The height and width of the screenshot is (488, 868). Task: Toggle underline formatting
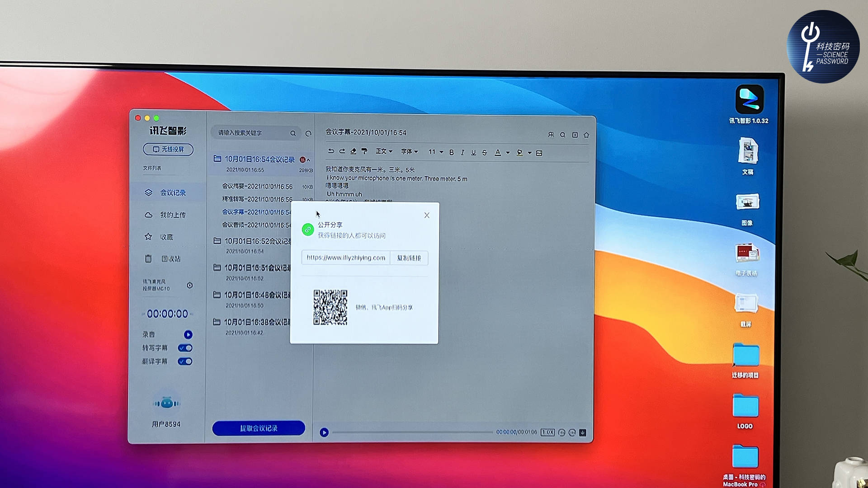pyautogui.click(x=473, y=153)
